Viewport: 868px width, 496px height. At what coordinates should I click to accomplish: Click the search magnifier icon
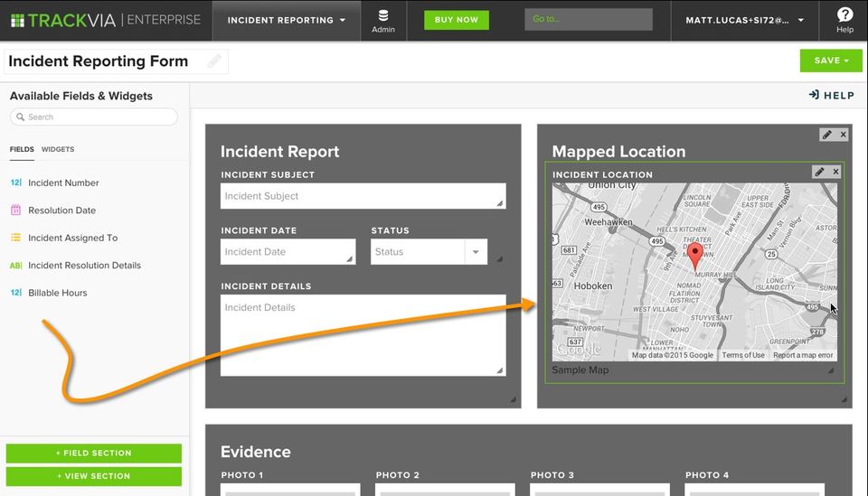(x=21, y=117)
